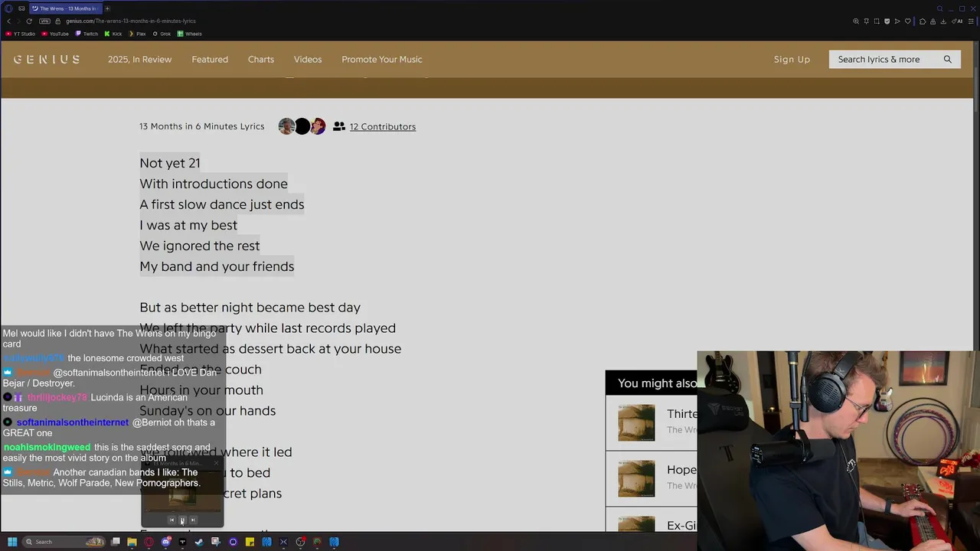This screenshot has width=980, height=551.
Task: Open the Plex bookmark
Action: pyautogui.click(x=138, y=34)
